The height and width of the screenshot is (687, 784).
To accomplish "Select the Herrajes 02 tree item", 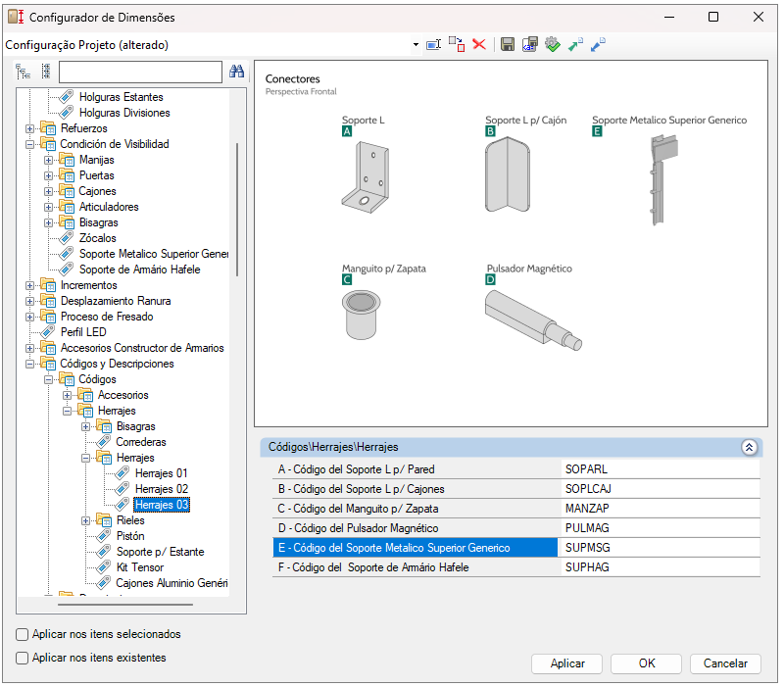I will coord(162,489).
